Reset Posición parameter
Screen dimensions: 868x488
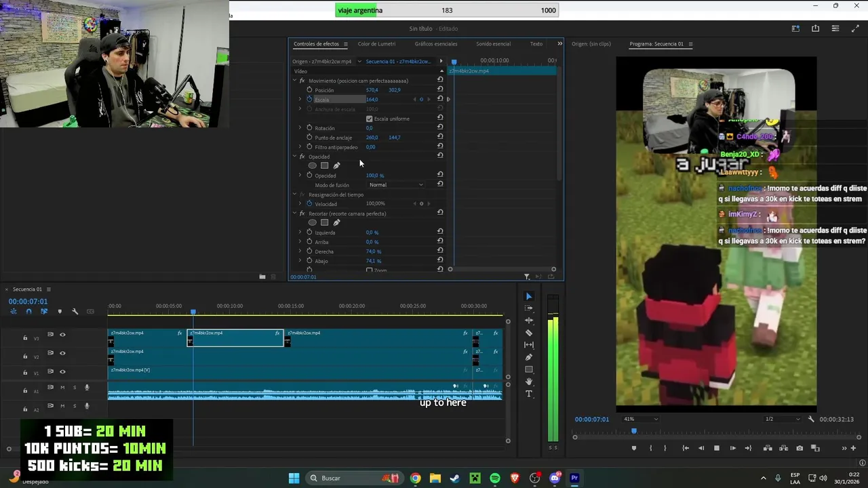point(440,89)
